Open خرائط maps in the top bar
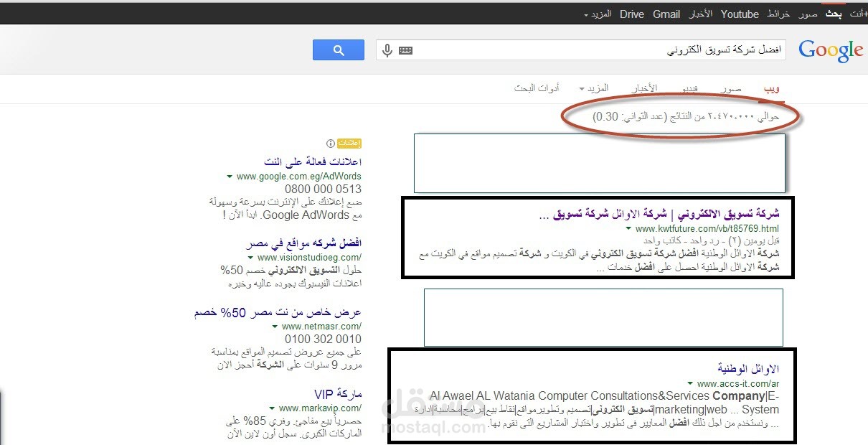The image size is (868, 445). tap(778, 14)
